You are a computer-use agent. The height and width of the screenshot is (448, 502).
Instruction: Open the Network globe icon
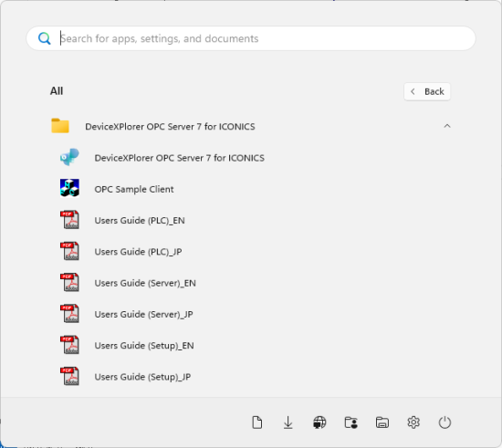point(319,422)
